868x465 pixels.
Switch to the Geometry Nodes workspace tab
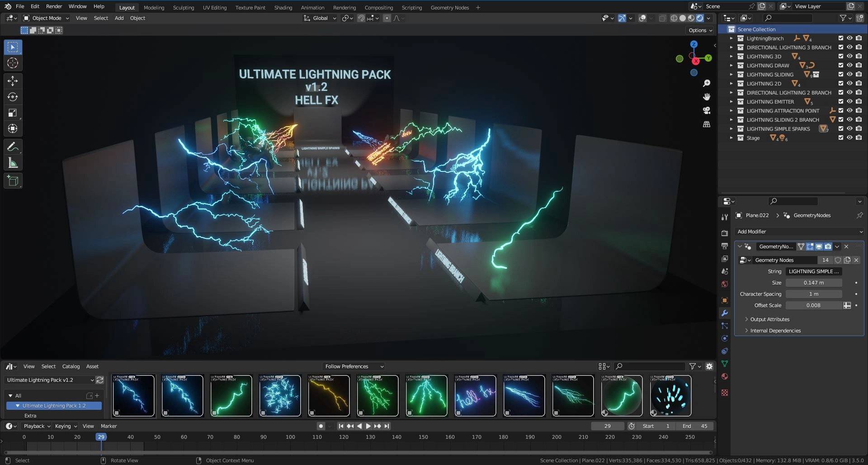click(449, 7)
